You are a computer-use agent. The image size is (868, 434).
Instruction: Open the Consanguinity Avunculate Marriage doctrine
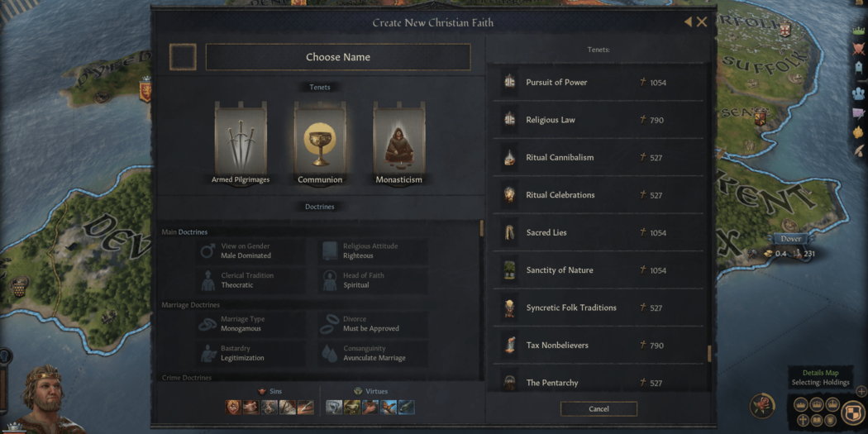[373, 354]
